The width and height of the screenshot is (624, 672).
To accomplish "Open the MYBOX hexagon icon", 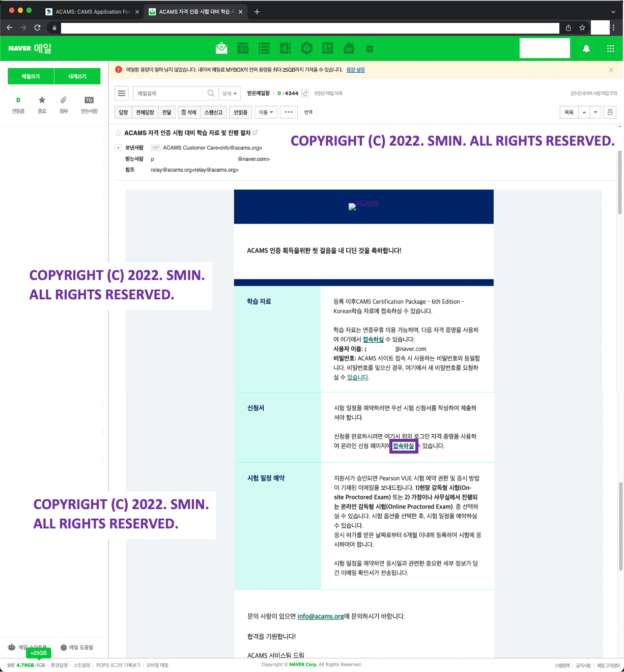I will (x=306, y=48).
